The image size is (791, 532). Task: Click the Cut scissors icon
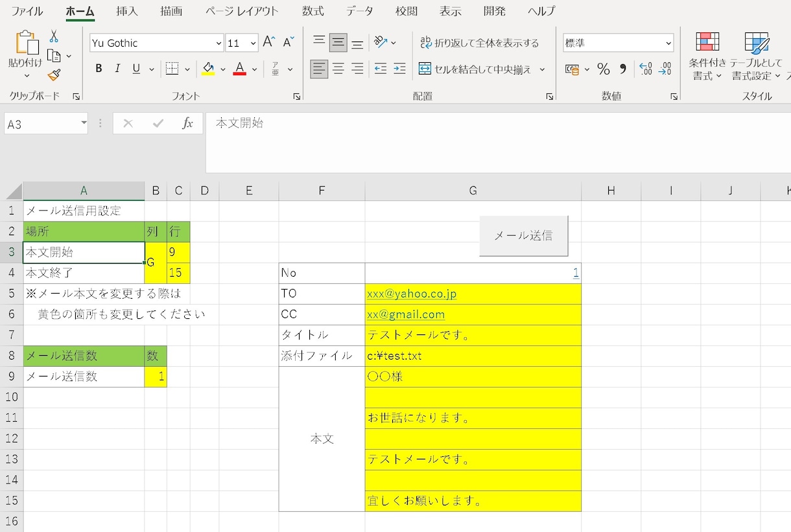pyautogui.click(x=54, y=36)
